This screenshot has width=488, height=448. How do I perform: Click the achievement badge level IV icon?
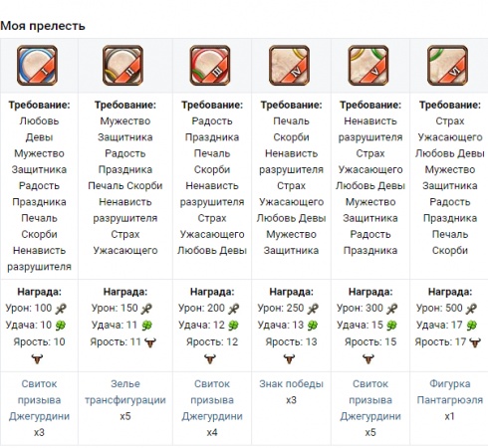click(289, 66)
